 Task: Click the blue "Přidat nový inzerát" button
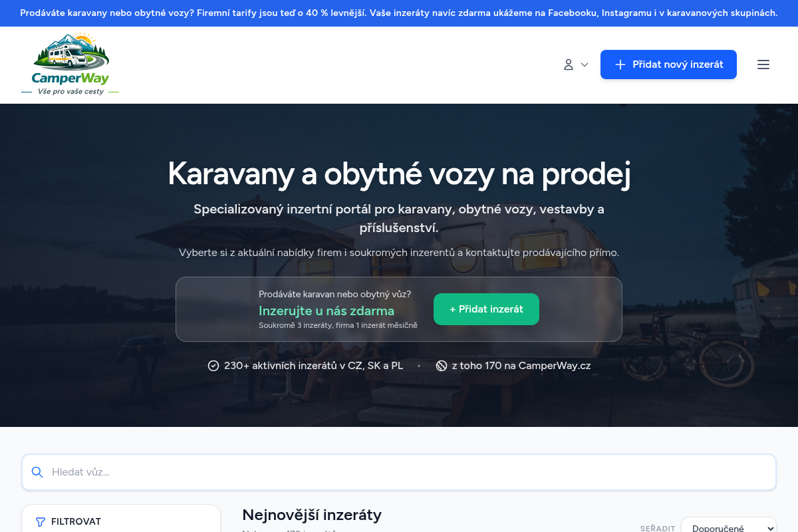click(x=668, y=65)
